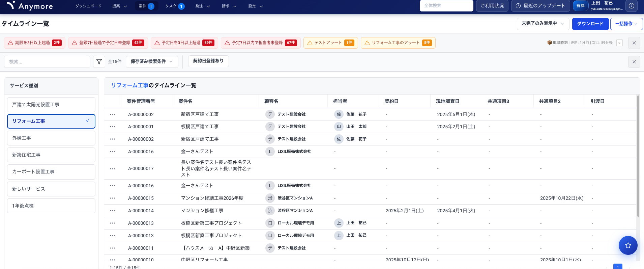The width and height of the screenshot is (644, 269).
Task: Open row actions for 板橋区戸建て工事
Action: [113, 127]
